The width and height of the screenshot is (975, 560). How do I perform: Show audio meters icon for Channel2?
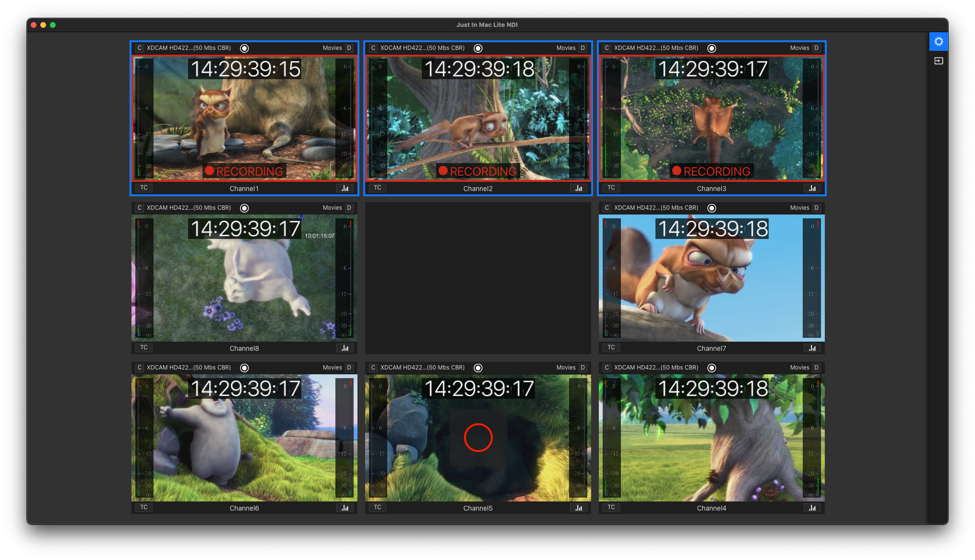(579, 188)
